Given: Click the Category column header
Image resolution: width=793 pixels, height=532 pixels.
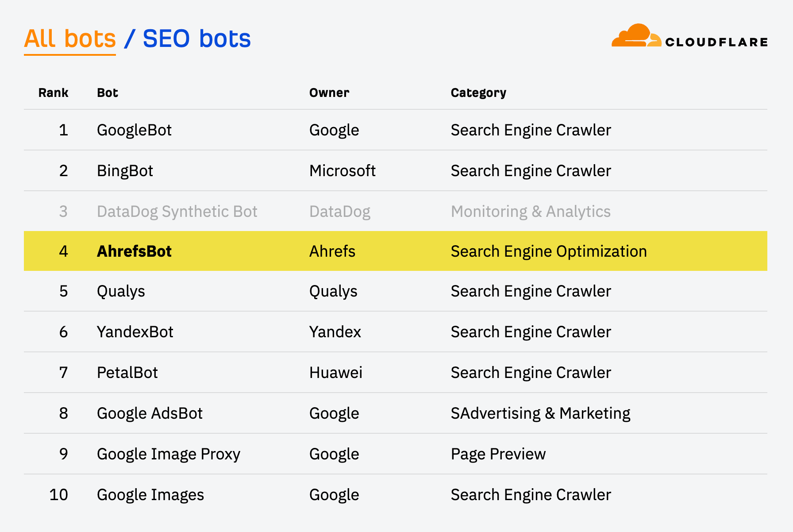Looking at the screenshot, I should [x=478, y=93].
